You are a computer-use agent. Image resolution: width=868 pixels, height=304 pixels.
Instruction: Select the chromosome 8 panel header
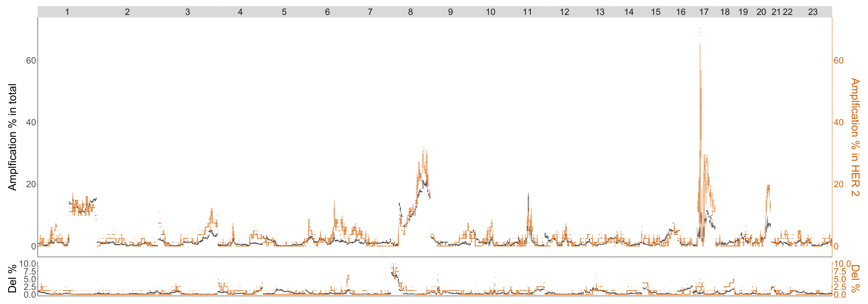point(410,12)
